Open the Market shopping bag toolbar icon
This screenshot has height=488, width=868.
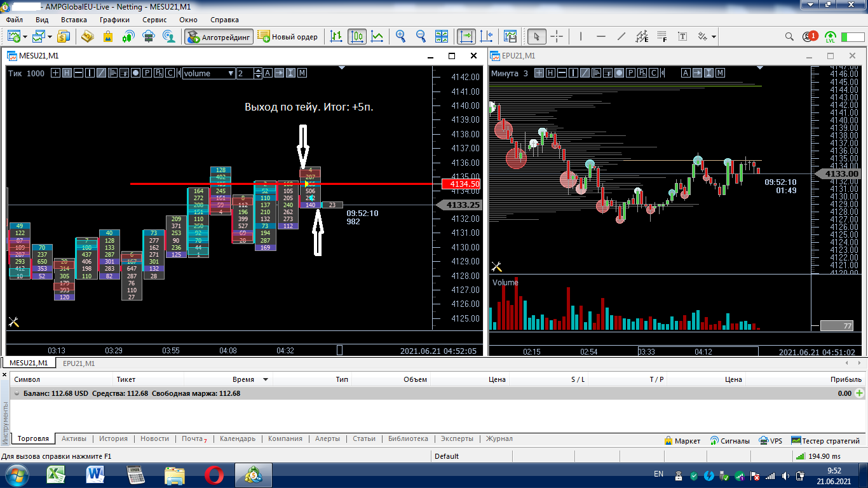pos(108,36)
